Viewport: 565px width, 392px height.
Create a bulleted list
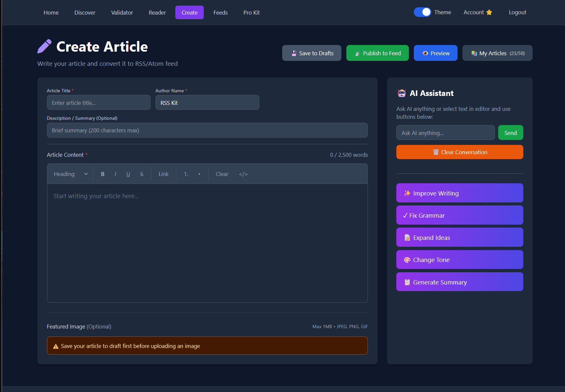(199, 174)
